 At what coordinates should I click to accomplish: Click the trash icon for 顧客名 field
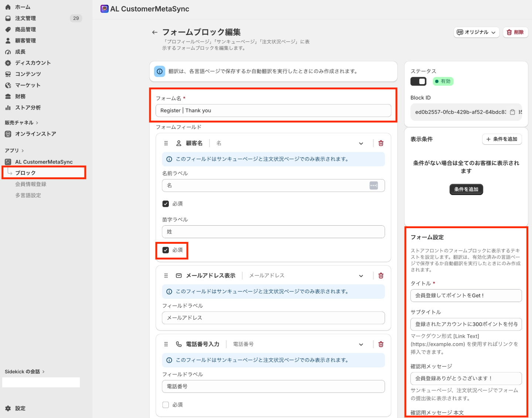click(x=381, y=143)
